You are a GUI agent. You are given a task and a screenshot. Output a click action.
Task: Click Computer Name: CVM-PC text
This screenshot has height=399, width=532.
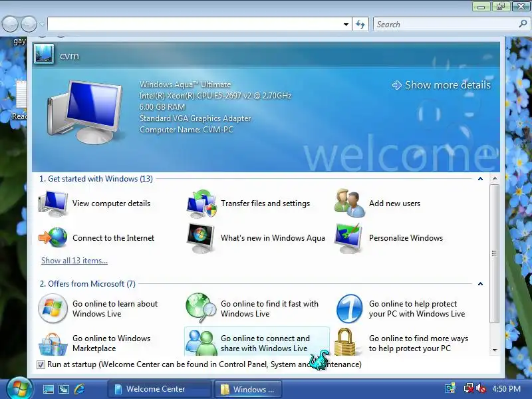coord(186,130)
